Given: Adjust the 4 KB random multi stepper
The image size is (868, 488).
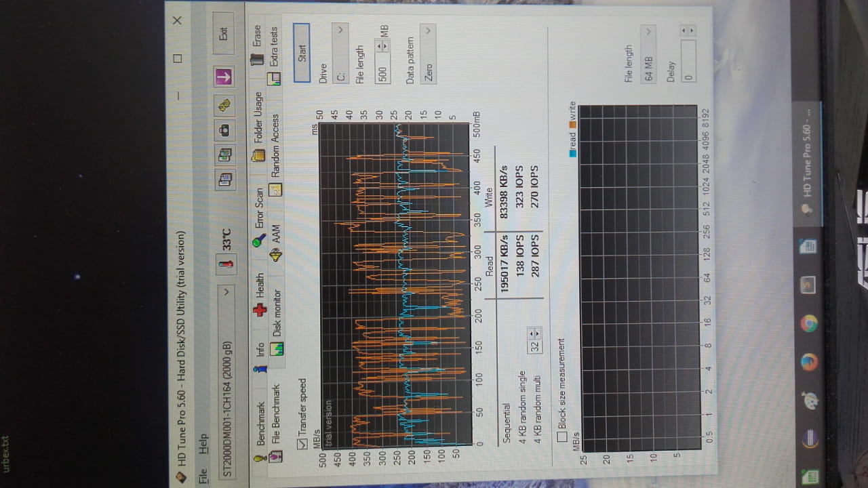Looking at the screenshot, I should click(x=534, y=333).
